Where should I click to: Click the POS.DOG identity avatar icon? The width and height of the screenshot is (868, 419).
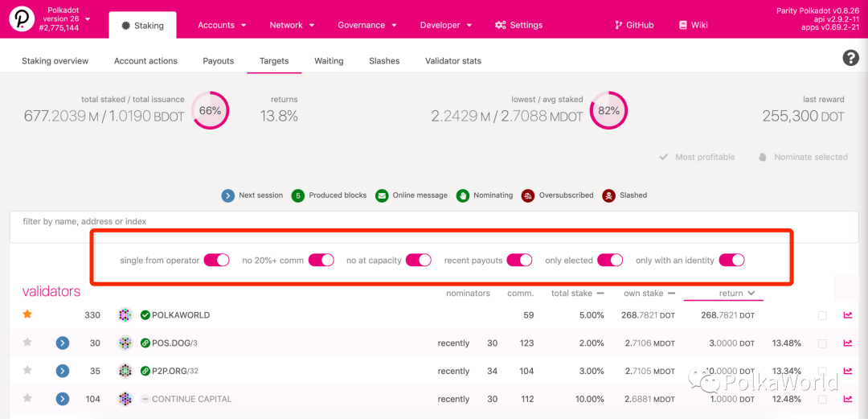pyautogui.click(x=125, y=343)
